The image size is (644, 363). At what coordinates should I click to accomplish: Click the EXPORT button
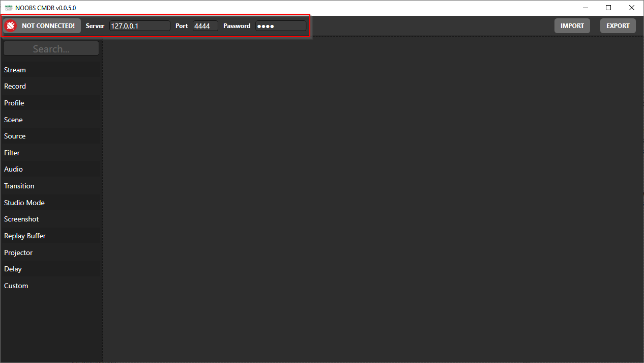tap(618, 26)
